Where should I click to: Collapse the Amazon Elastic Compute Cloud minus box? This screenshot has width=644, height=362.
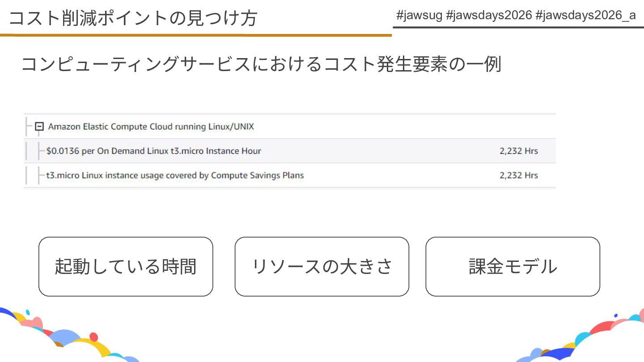pos(39,126)
